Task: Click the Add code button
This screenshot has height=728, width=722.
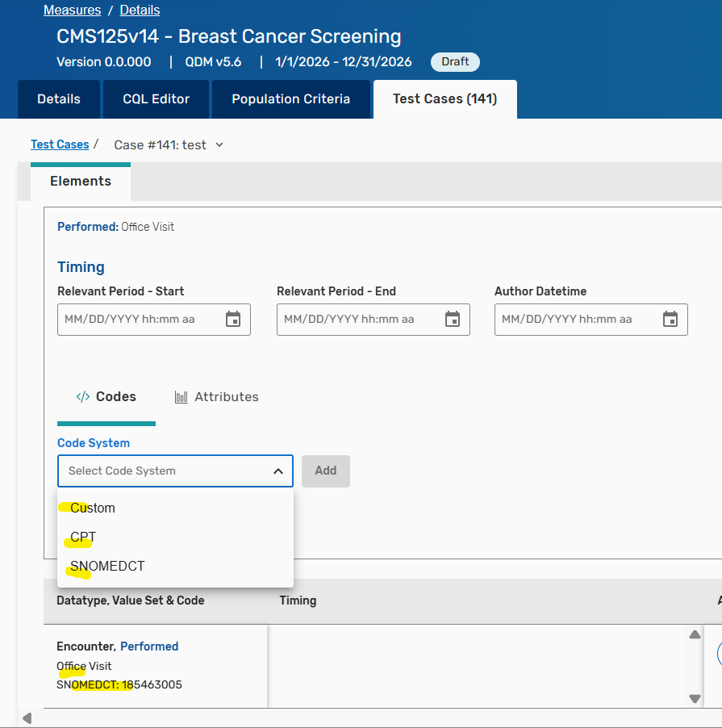Action: [x=326, y=471]
